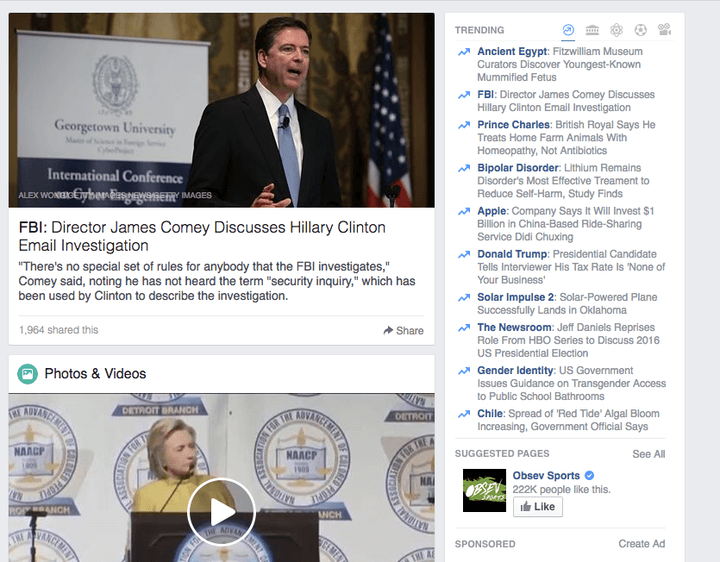This screenshot has width=720, height=562.
Task: Open the James Comey story photo
Action: [x=221, y=110]
